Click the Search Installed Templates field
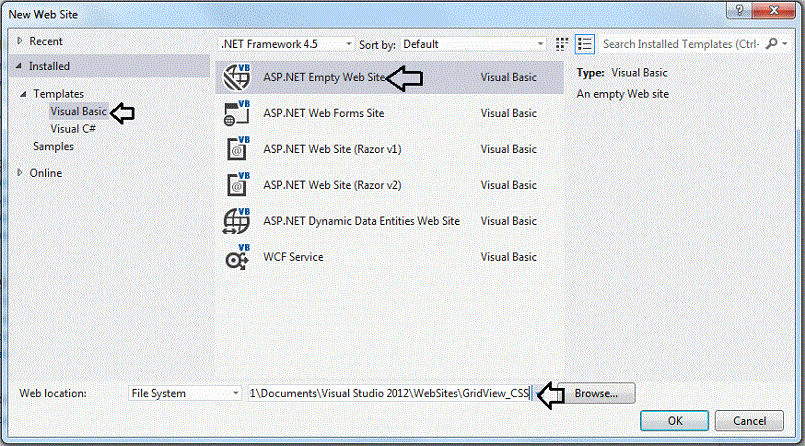Viewport: 805px width, 446px height. (682, 44)
